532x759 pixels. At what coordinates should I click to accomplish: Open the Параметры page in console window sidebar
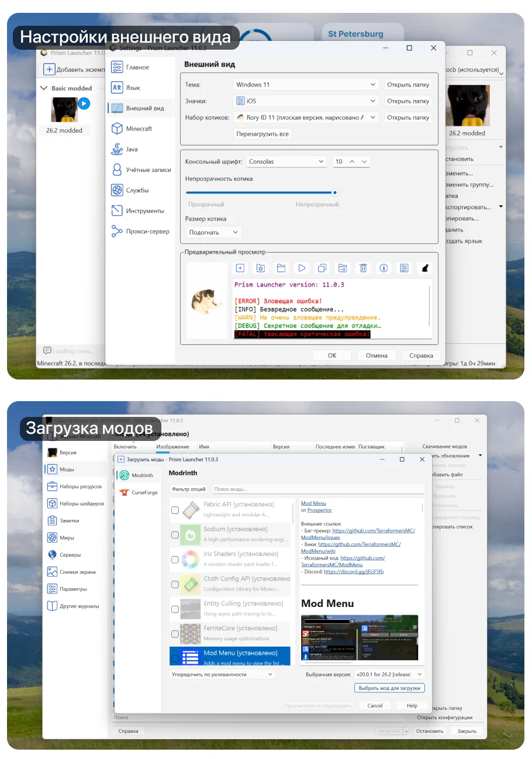(76, 589)
